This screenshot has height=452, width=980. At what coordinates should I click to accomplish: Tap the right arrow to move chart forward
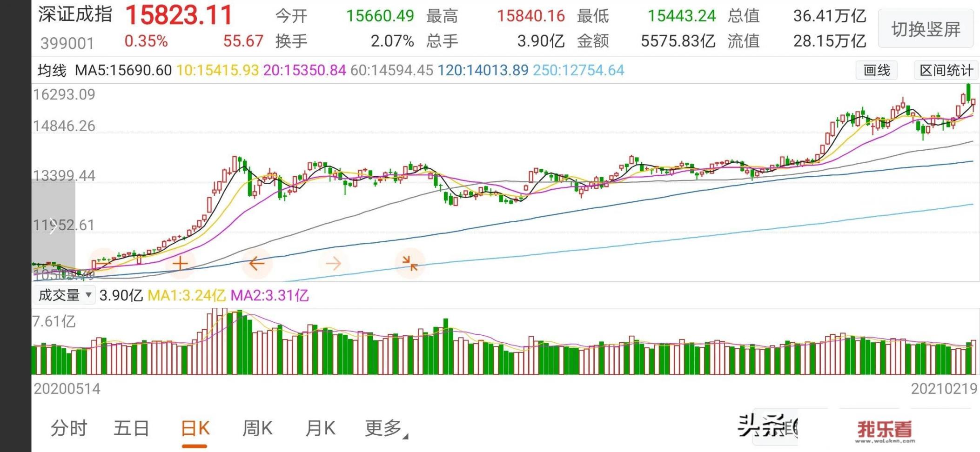click(333, 264)
